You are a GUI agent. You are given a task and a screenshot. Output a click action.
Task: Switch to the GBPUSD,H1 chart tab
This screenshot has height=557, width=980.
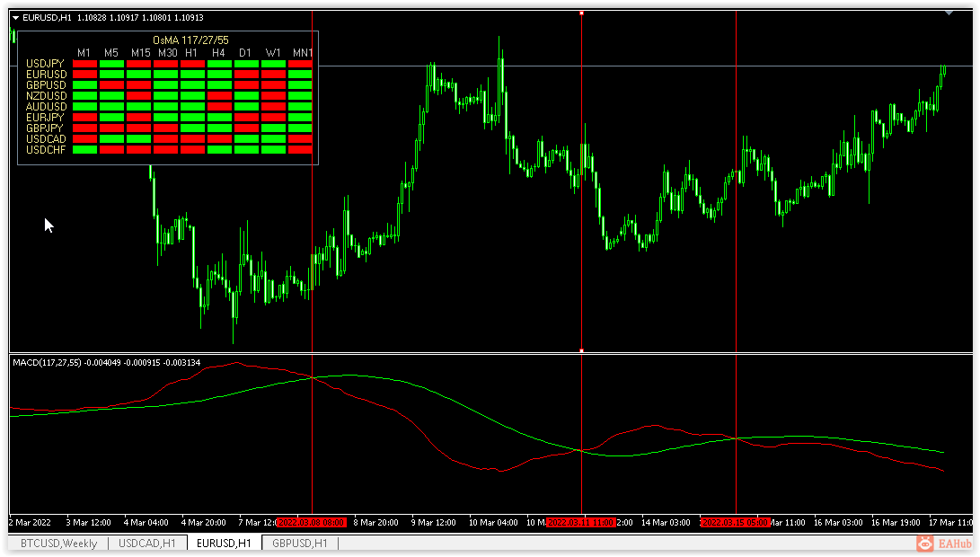(300, 544)
